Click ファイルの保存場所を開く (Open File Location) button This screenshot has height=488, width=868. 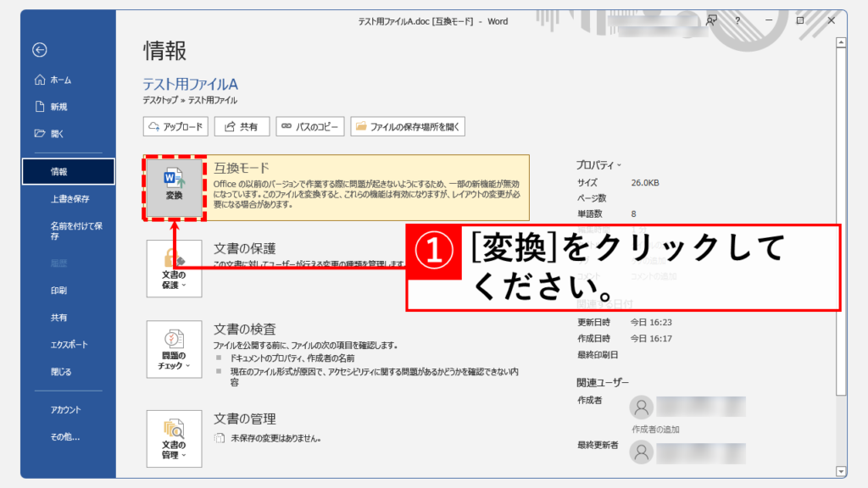click(x=408, y=126)
